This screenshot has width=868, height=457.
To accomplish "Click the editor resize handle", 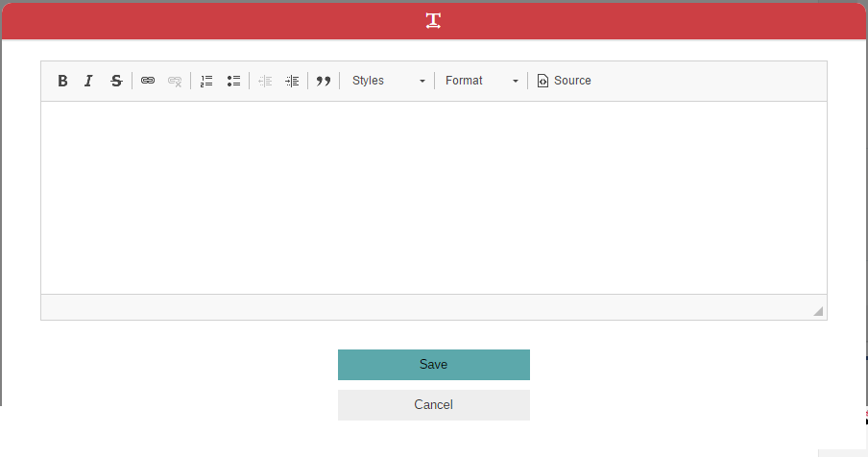I will pyautogui.click(x=818, y=311).
